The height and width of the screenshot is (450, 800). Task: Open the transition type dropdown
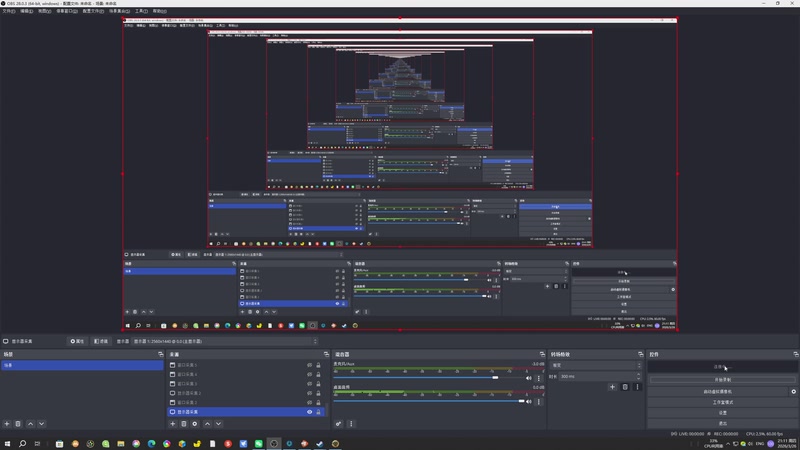(595, 365)
